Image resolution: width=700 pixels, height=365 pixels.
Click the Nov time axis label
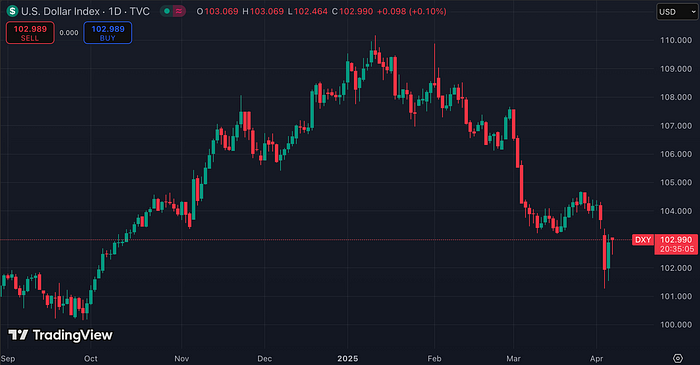182,359
